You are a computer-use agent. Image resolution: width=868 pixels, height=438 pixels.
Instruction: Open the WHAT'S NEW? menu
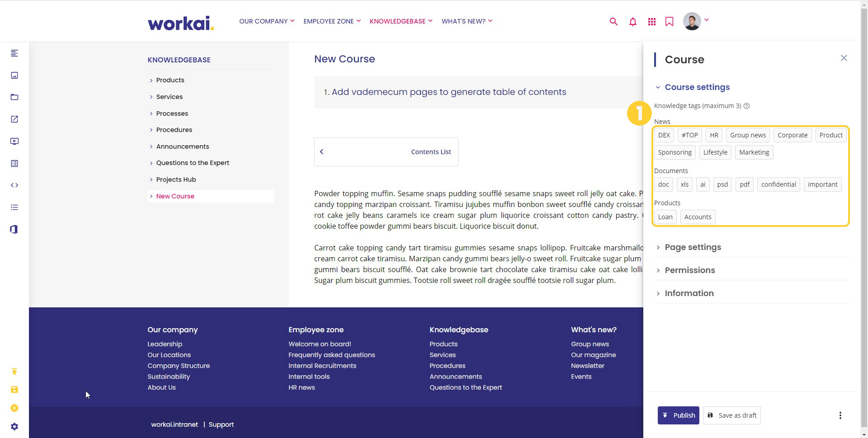[x=467, y=21]
